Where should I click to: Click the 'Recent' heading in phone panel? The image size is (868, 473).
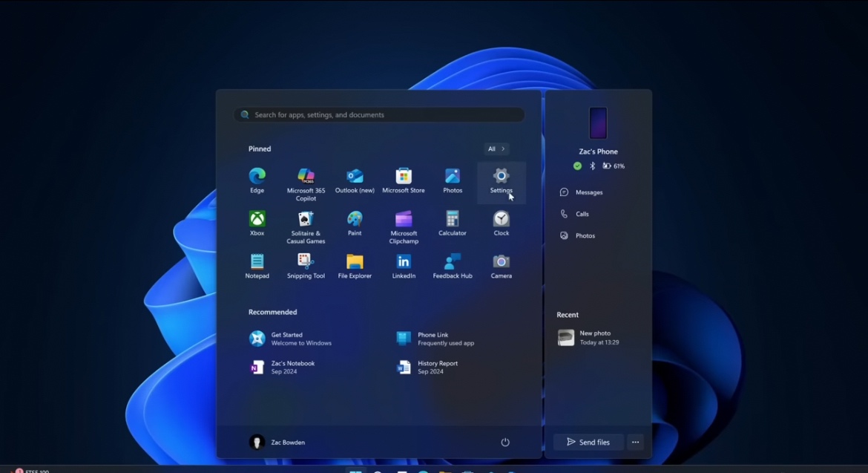pos(568,315)
